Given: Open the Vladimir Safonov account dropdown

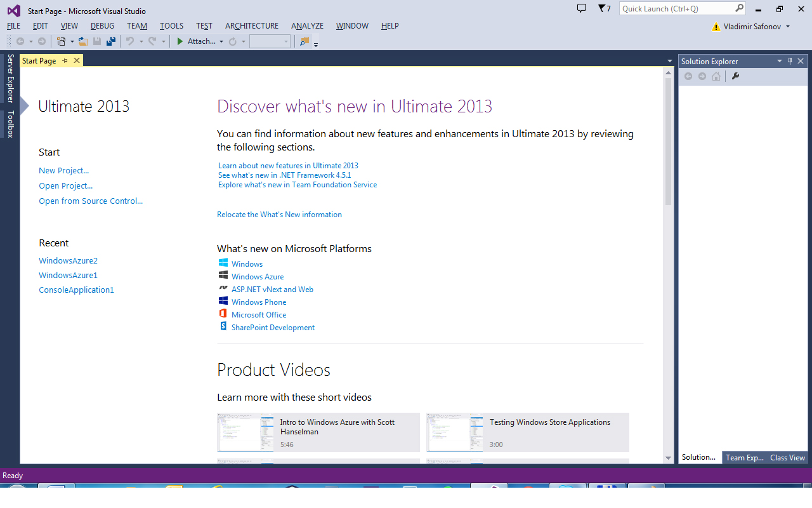Looking at the screenshot, I should tap(788, 27).
